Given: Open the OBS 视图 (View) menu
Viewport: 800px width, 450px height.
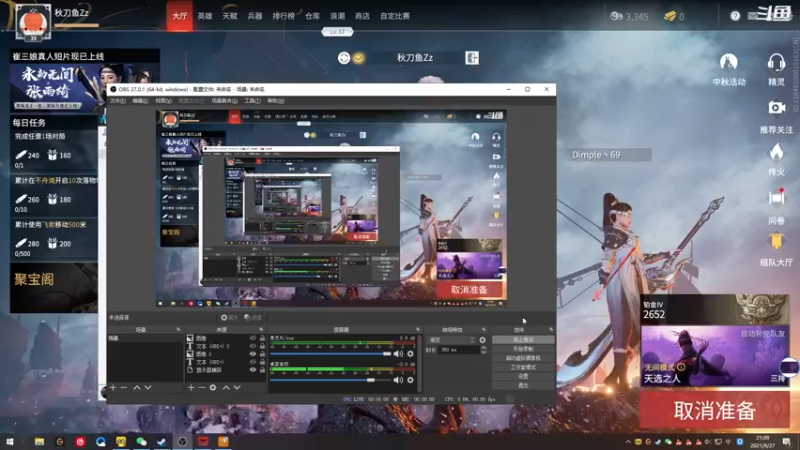Looking at the screenshot, I should tap(163, 101).
